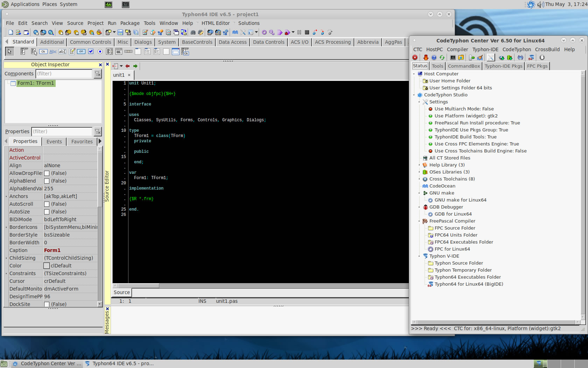Select the TEdit component icon
Viewport: 588px width, 368px height.
(x=62, y=52)
